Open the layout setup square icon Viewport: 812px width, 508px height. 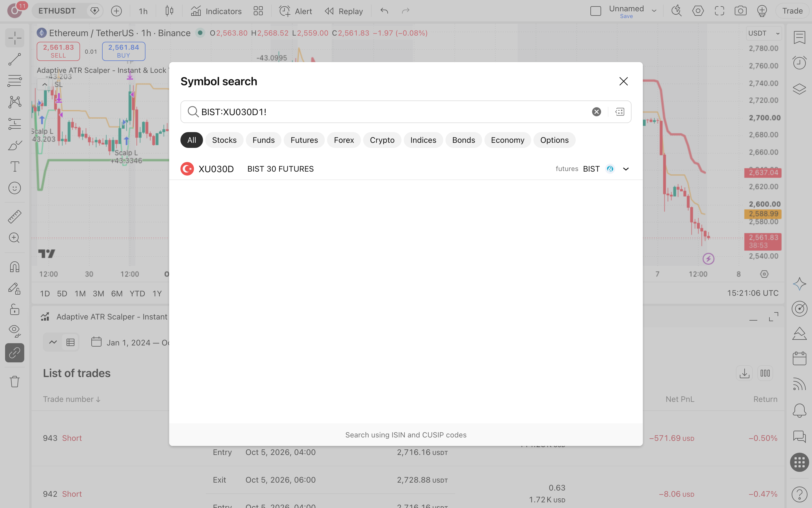pyautogui.click(x=595, y=11)
